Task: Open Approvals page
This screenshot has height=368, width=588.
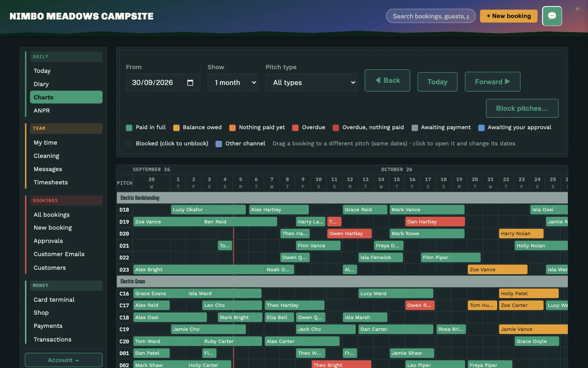Action: click(66, 241)
